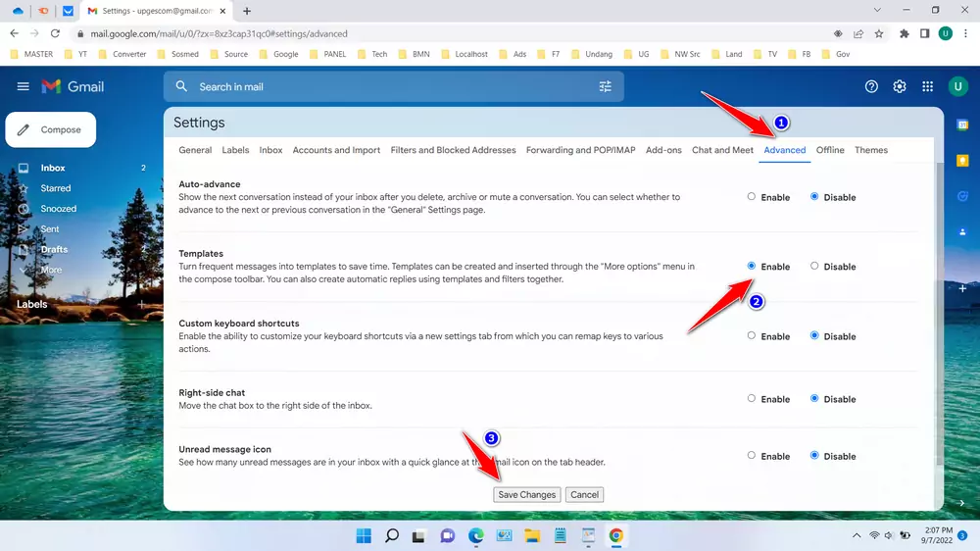Disable Custom keyboard shortcuts
The width and height of the screenshot is (980, 551).
[814, 335]
